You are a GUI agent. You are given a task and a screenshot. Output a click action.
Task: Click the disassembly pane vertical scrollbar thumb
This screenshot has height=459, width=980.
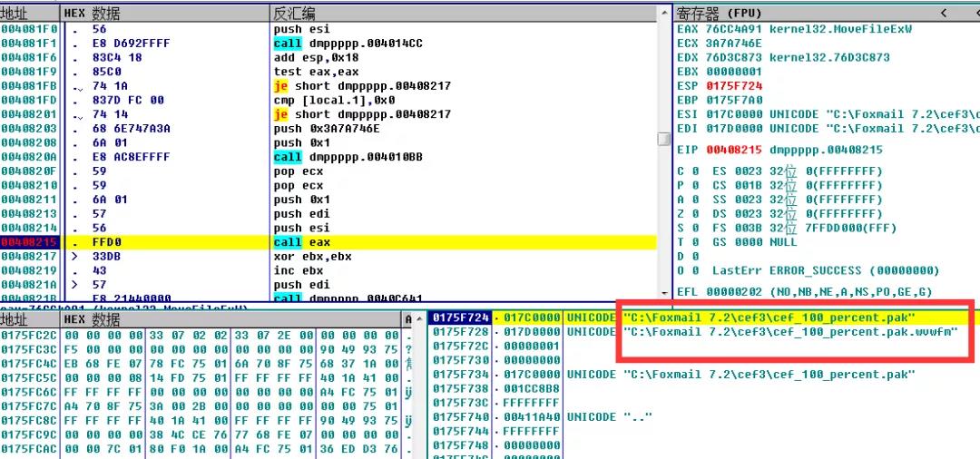click(664, 139)
